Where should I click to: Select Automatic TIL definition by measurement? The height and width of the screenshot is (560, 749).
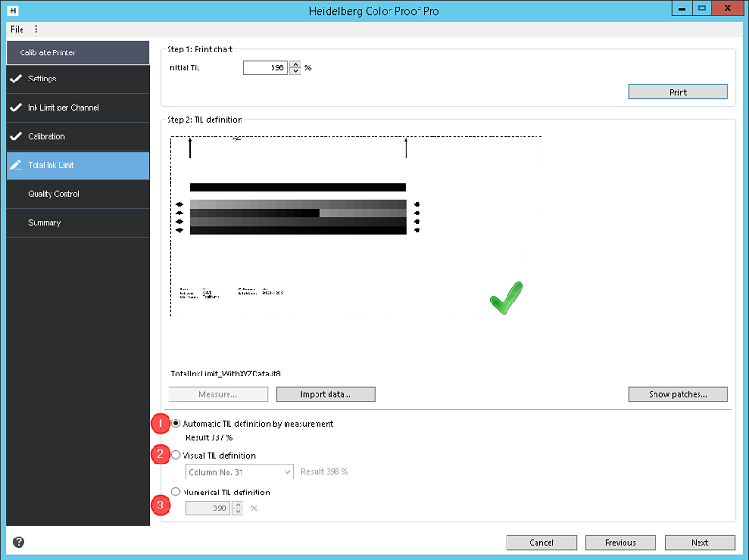click(176, 423)
